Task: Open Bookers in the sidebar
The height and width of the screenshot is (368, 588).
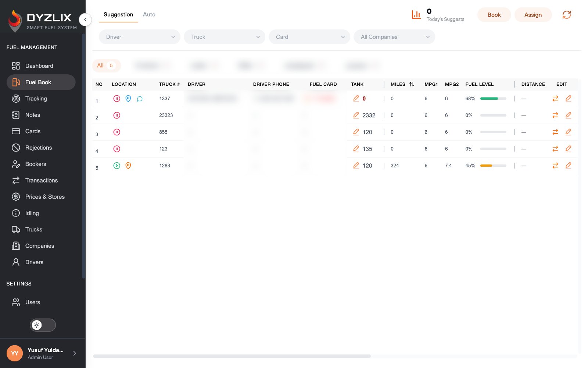Action: pos(41,164)
